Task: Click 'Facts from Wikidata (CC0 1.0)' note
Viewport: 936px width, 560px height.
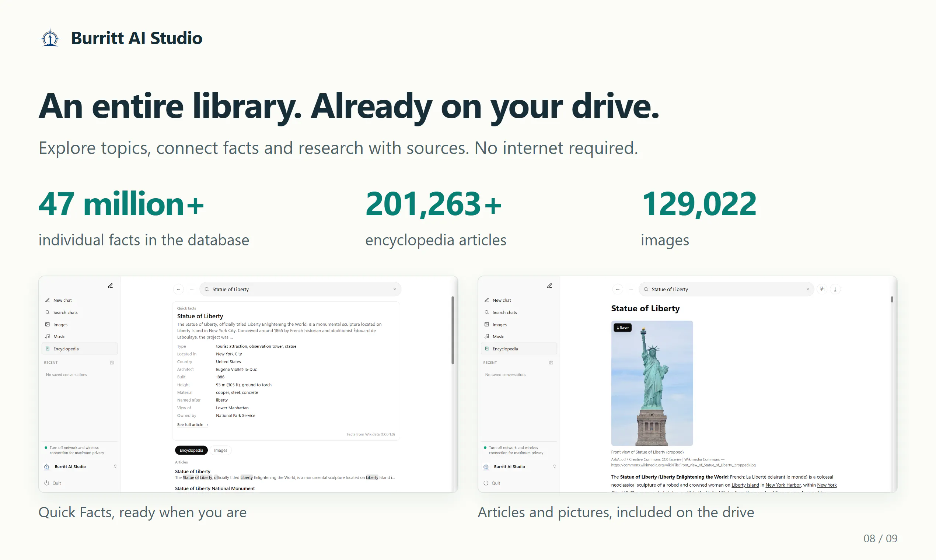Action: click(x=371, y=435)
